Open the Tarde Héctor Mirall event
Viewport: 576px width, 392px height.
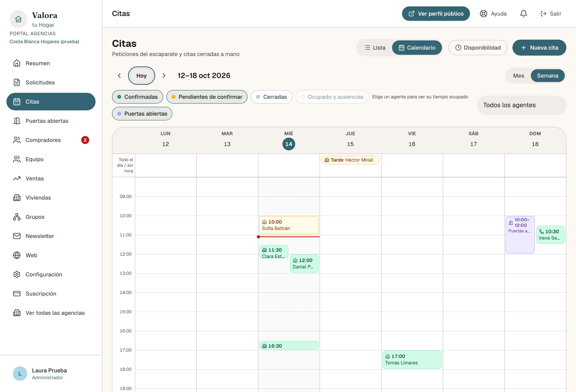350,160
